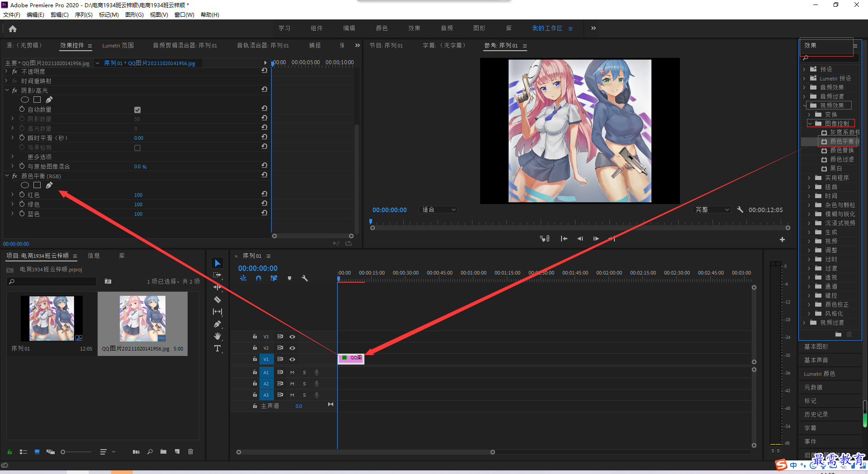The width and height of the screenshot is (868, 474).
Task: Toggle lock on track V1
Action: (255, 359)
